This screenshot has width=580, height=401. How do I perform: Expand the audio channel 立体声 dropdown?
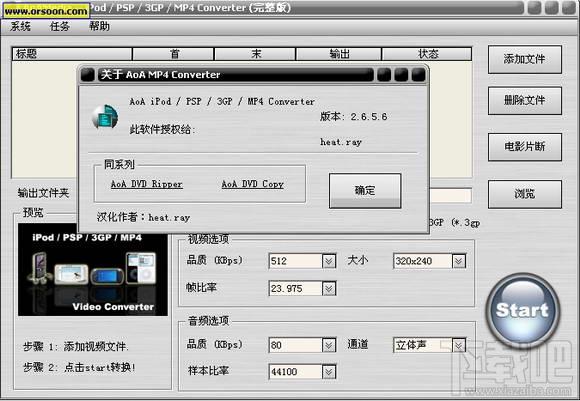click(x=459, y=346)
